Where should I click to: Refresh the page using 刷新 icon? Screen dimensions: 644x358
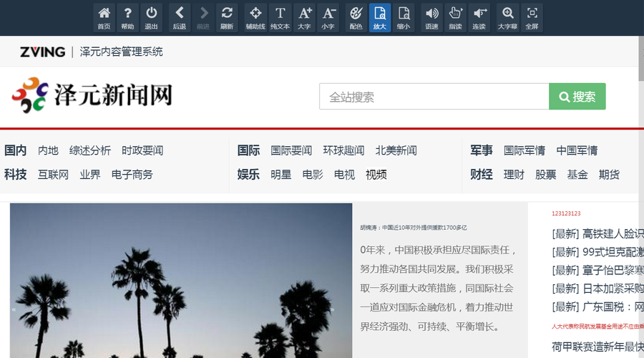[x=227, y=17]
